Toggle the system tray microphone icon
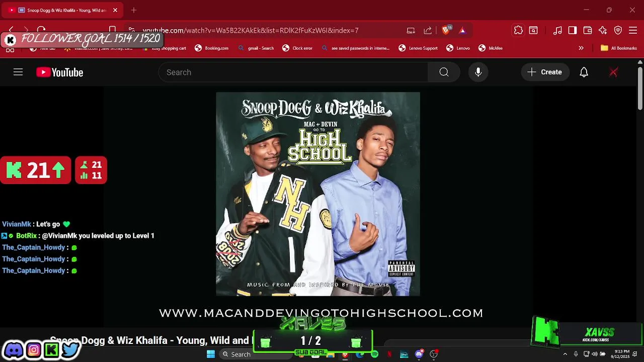 [x=576, y=354]
